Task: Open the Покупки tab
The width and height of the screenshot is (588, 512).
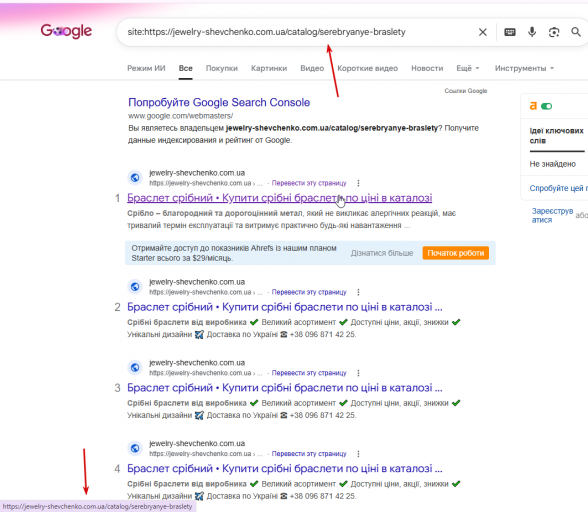Action: [x=222, y=68]
